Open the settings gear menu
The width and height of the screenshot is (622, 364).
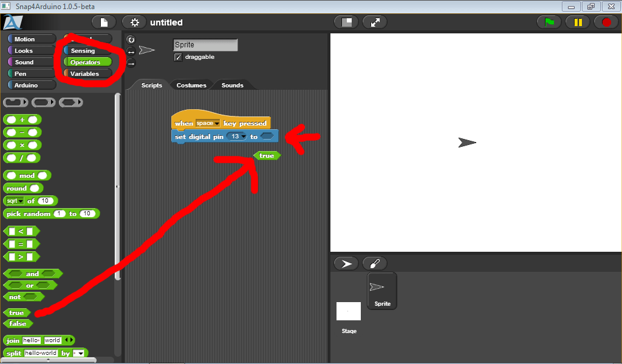pos(134,22)
